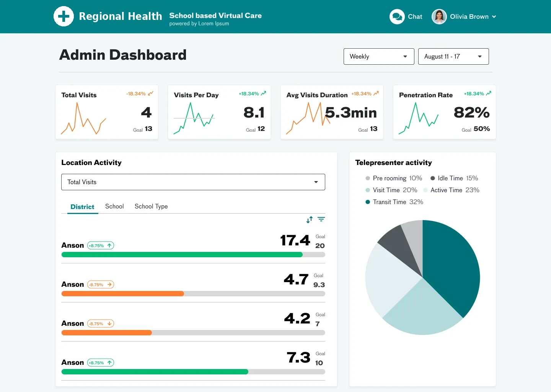Click the orange progress bar for the 4.2 row
Image resolution: width=551 pixels, height=392 pixels.
106,333
